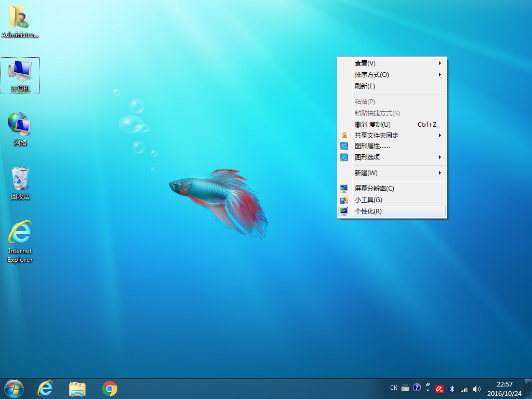Choose 刷新(E) in the context menu

pos(365,86)
